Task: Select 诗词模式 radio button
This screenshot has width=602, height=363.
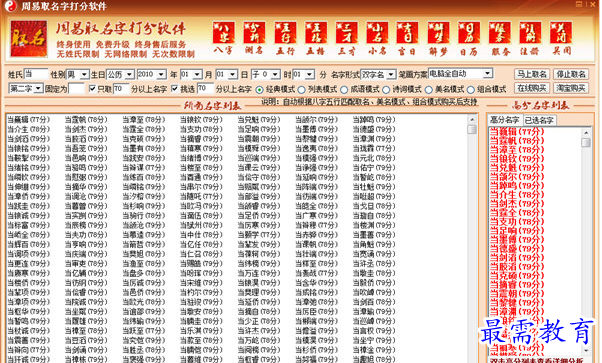Action: click(386, 90)
